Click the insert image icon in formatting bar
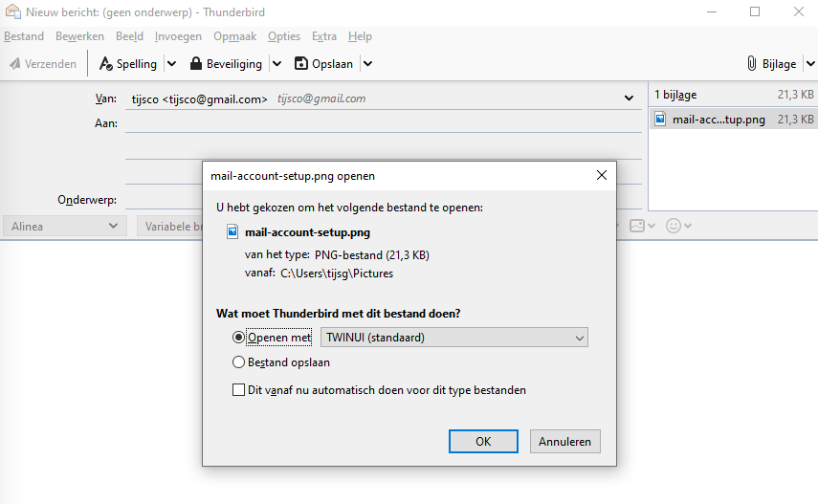The height and width of the screenshot is (504, 818). (637, 227)
